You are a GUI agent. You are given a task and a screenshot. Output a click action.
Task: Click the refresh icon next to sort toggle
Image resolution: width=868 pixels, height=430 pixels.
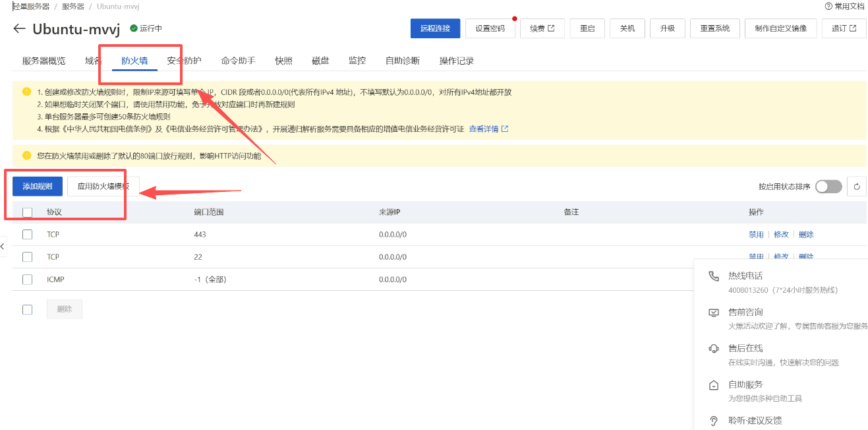pyautogui.click(x=857, y=187)
